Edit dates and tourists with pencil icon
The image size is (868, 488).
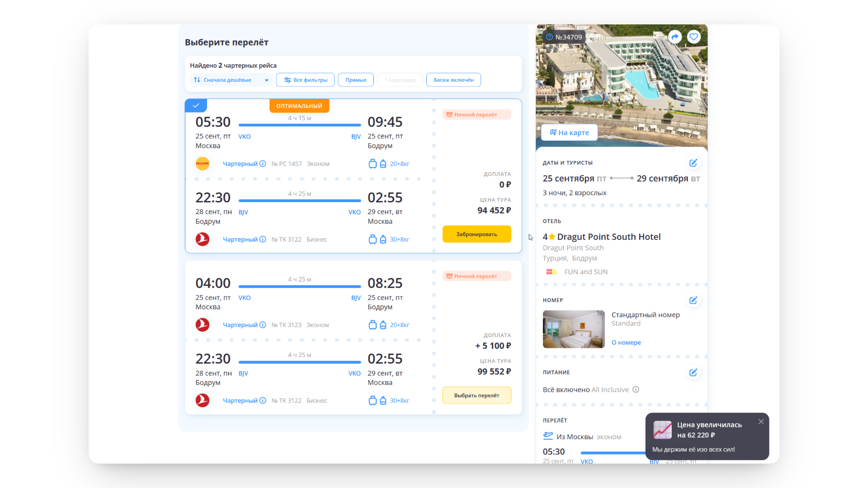[693, 163]
